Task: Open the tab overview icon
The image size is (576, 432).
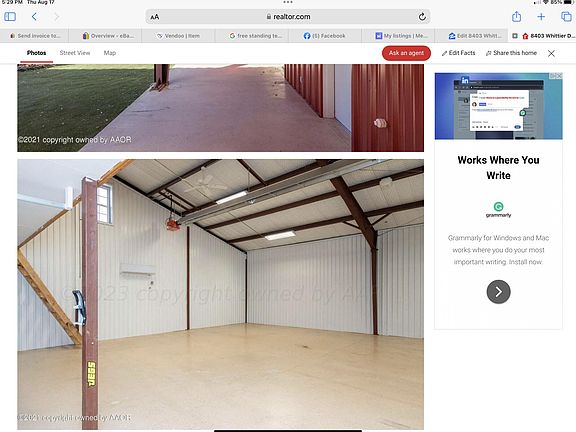Action: pos(566,17)
